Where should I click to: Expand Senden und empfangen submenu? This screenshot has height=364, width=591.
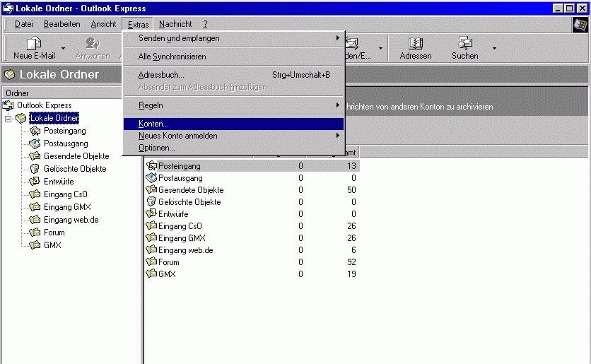click(234, 38)
